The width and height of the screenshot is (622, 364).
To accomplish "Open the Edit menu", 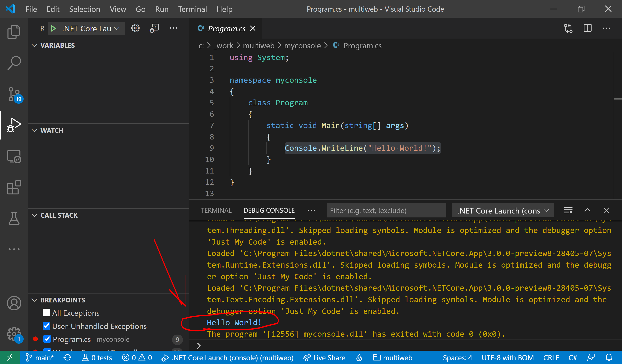I will click(53, 9).
